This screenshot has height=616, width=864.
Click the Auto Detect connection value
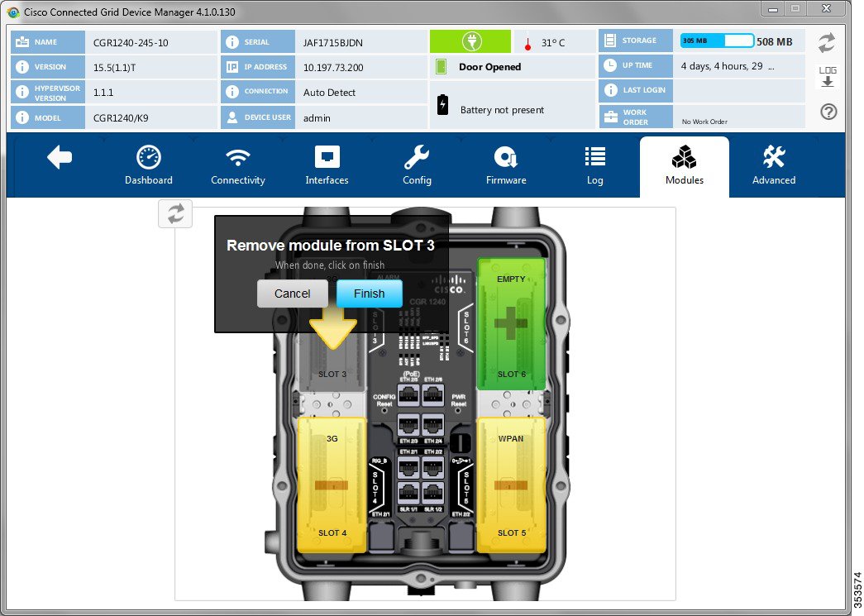tap(329, 93)
